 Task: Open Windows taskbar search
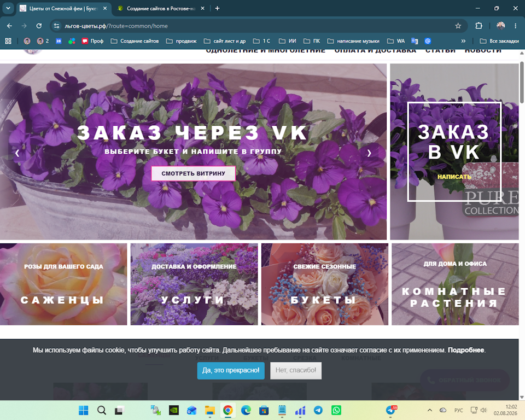click(102, 410)
